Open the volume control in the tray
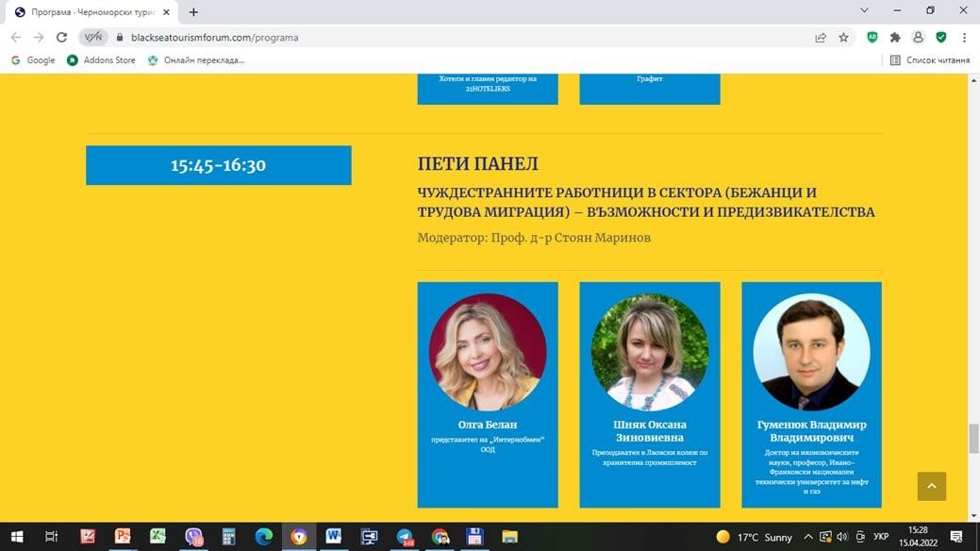 tap(842, 537)
